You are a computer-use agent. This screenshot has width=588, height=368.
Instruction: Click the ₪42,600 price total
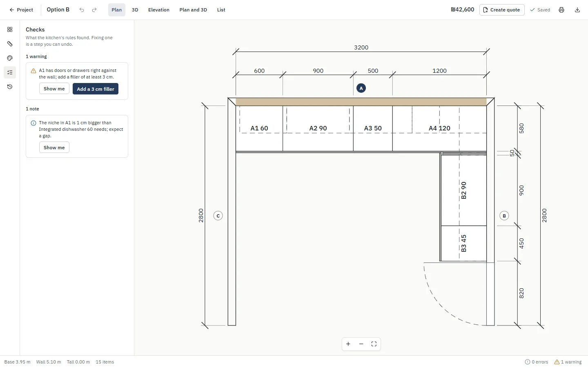click(x=463, y=9)
